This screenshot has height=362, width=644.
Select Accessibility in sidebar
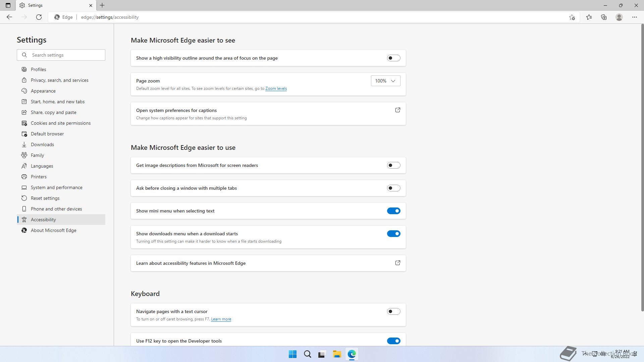point(61,220)
